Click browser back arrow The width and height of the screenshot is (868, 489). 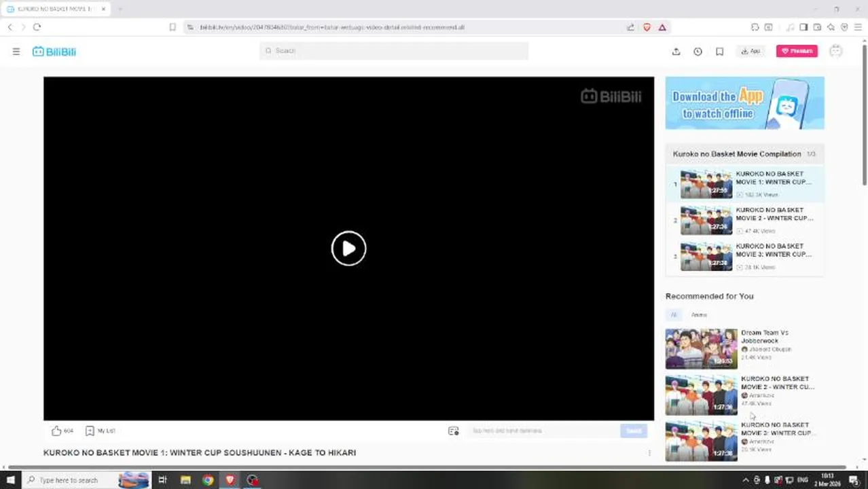coord(10,27)
